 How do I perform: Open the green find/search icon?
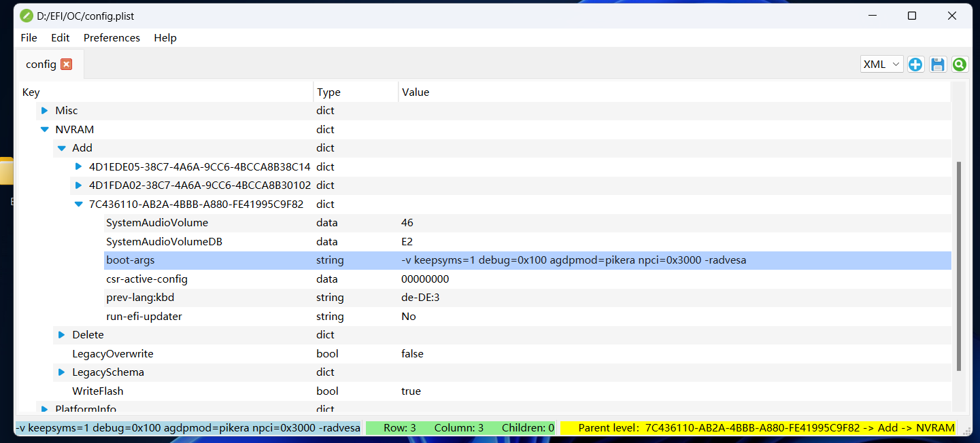coord(960,65)
